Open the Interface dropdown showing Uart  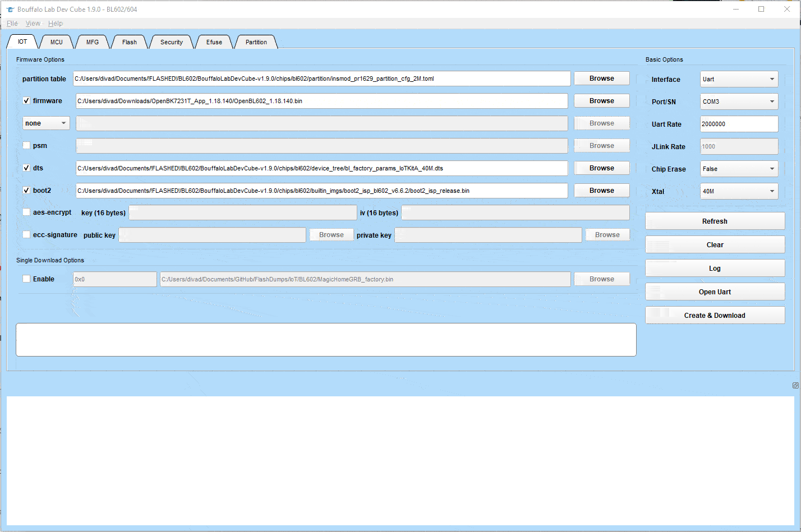tap(739, 79)
